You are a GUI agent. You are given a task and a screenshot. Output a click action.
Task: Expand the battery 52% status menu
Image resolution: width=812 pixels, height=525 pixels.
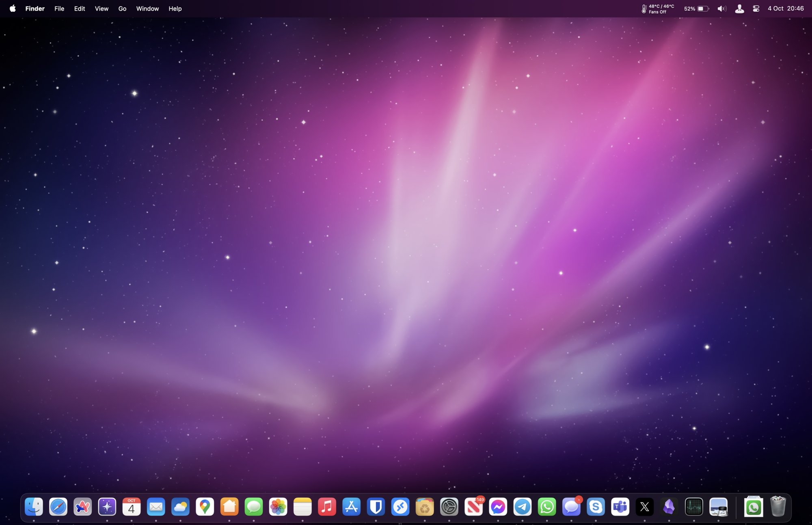pos(696,9)
